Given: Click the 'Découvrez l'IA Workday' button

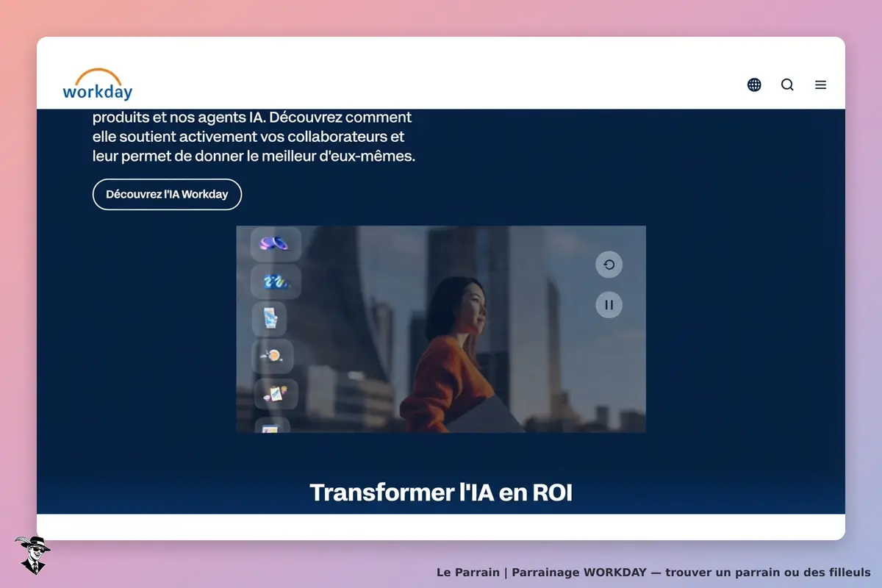Looking at the screenshot, I should [167, 195].
